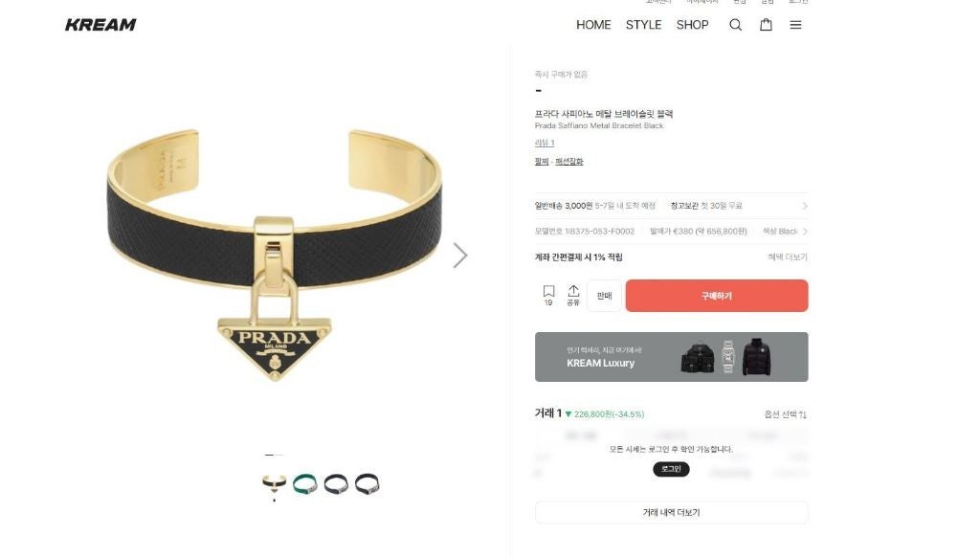Open the review 1 link
980x557 pixels.
point(545,144)
